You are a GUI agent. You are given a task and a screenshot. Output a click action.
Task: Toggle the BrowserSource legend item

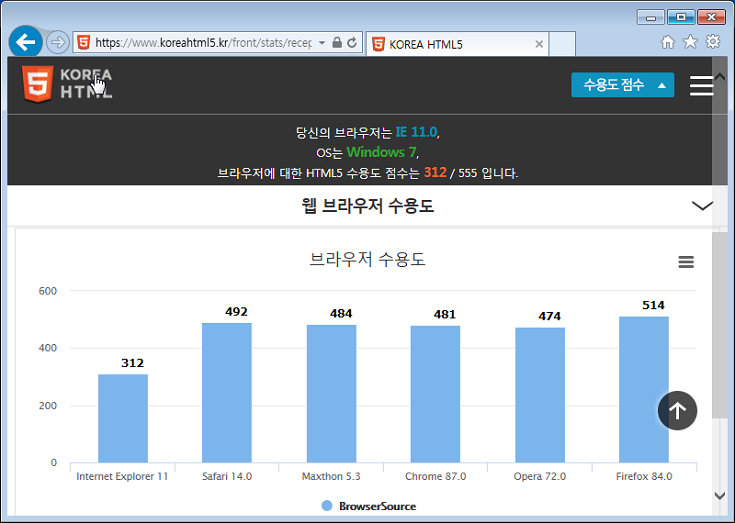point(369,506)
